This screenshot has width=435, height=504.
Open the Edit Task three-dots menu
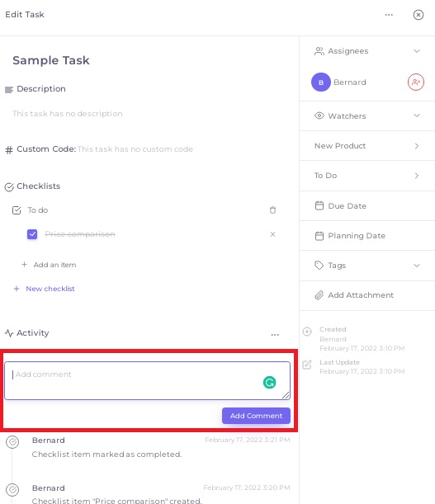[x=389, y=15]
